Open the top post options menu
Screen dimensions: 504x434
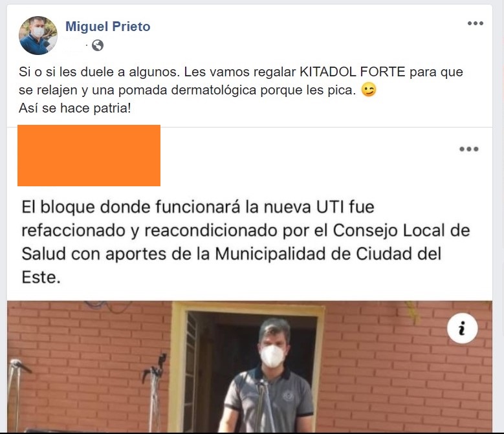click(x=476, y=23)
